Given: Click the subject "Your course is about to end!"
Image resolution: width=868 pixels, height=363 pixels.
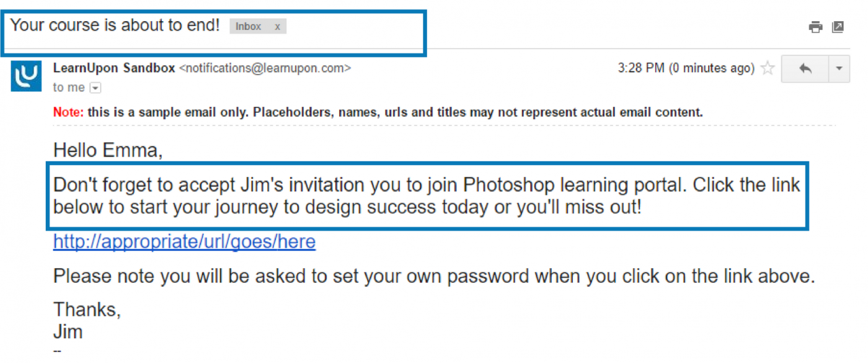Looking at the screenshot, I should (x=115, y=25).
